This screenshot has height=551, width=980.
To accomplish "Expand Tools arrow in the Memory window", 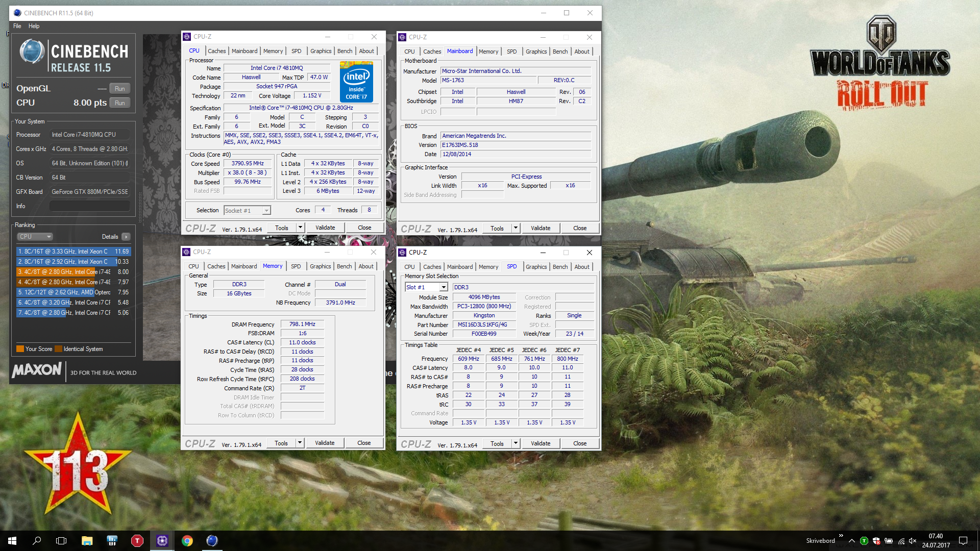I will click(x=300, y=443).
